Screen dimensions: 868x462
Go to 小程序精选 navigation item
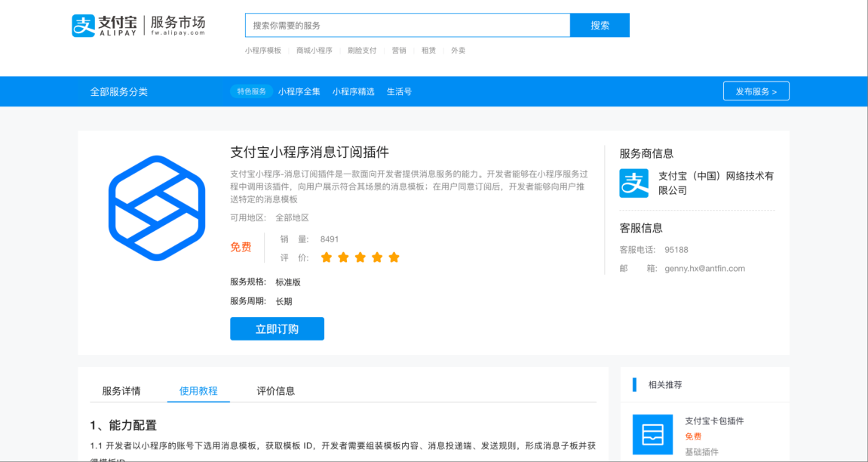tap(353, 92)
